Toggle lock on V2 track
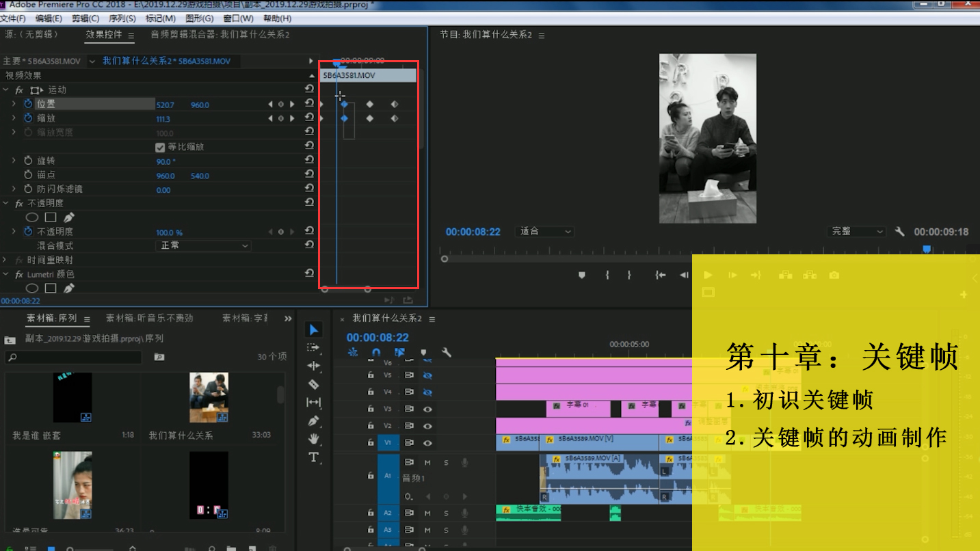The image size is (980, 551). coord(371,426)
